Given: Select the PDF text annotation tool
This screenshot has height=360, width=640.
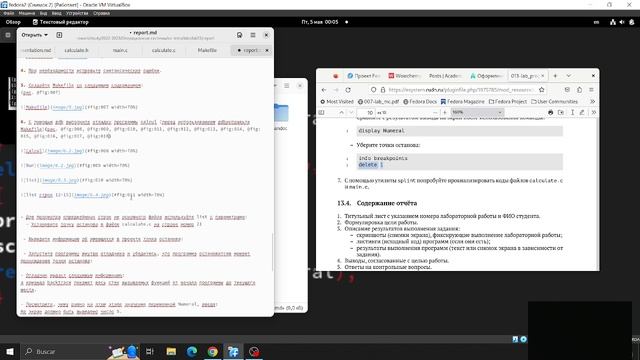Looking at the screenshot, I should click(572, 112).
